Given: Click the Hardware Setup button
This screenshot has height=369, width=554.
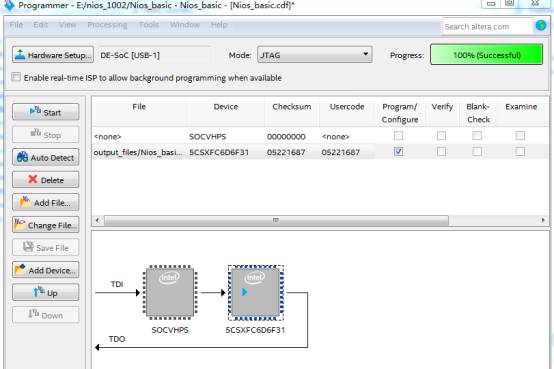Looking at the screenshot, I should pos(53,55).
